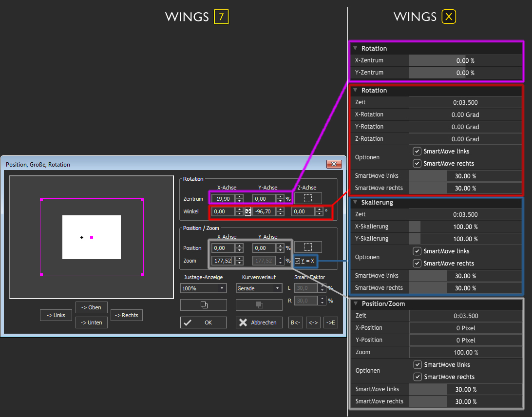Viewport: 532px width, 417px height.
Task: Adjust the X-Skalierung slider
Action: pos(465,227)
